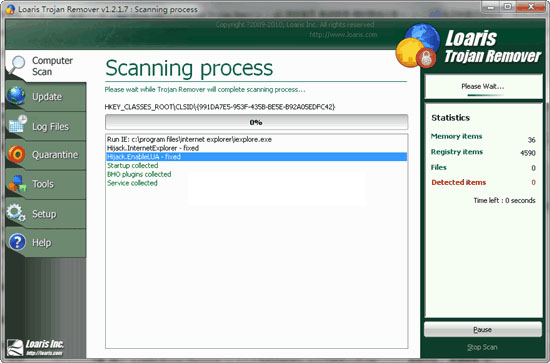
Task: Click the Computer Scan magnifier icon
Action: [16, 65]
